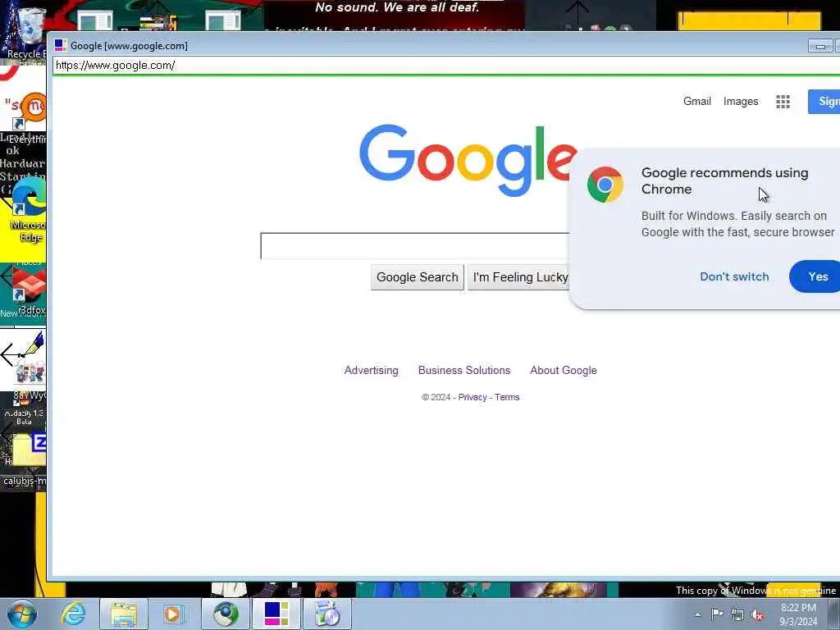Open the Privacy link

tap(472, 397)
